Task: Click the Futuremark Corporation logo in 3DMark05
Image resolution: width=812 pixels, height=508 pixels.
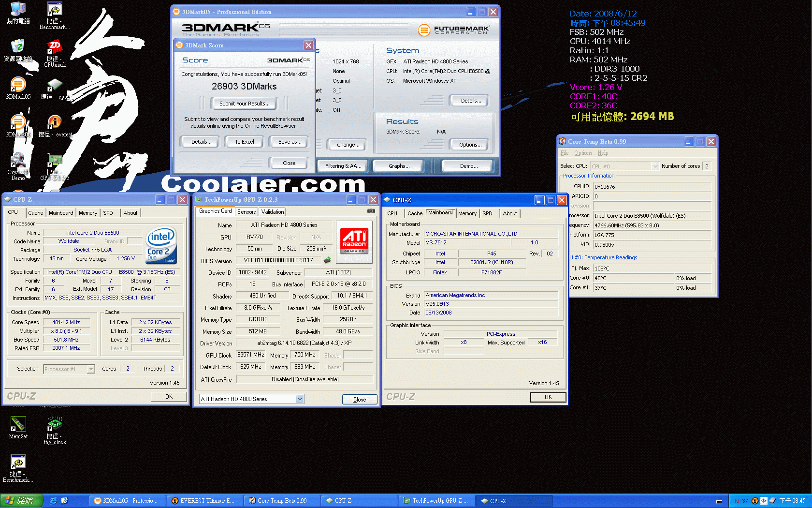Action: pos(454,30)
